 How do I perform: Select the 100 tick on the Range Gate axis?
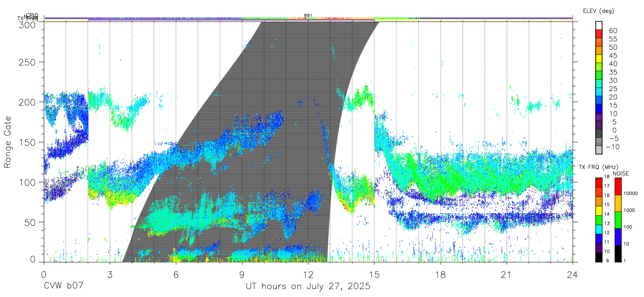point(28,182)
